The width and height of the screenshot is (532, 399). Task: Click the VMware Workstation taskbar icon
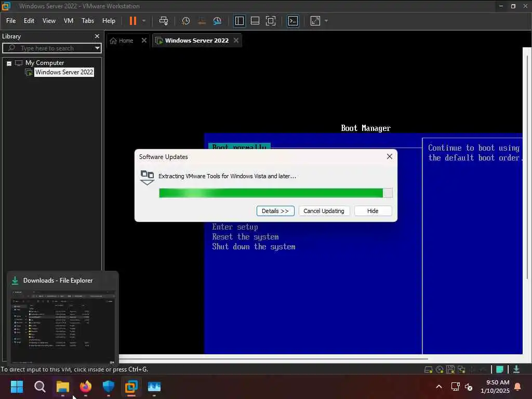131,387
